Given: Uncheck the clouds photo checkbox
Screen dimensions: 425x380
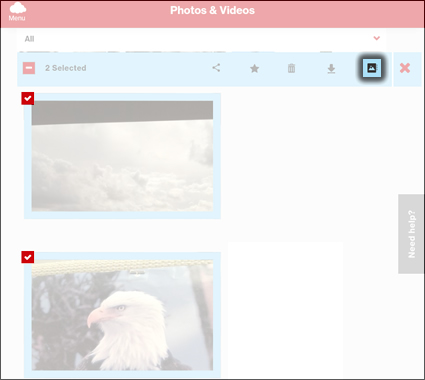Looking at the screenshot, I should [28, 98].
